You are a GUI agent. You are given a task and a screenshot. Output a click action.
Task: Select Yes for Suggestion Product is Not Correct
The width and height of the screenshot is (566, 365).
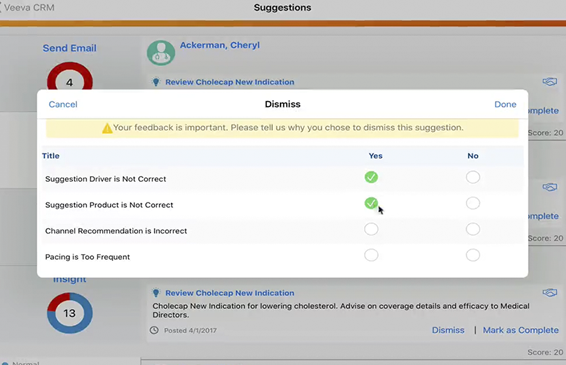tap(371, 203)
